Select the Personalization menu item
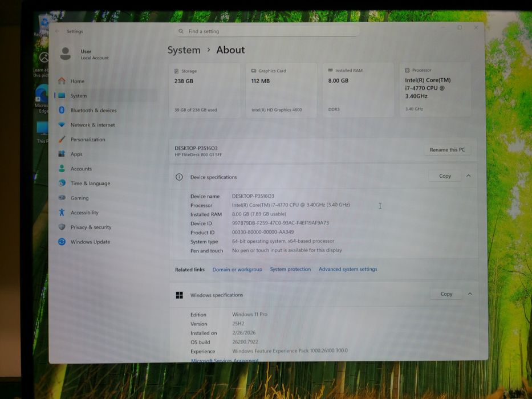The width and height of the screenshot is (532, 399). [x=106, y=140]
